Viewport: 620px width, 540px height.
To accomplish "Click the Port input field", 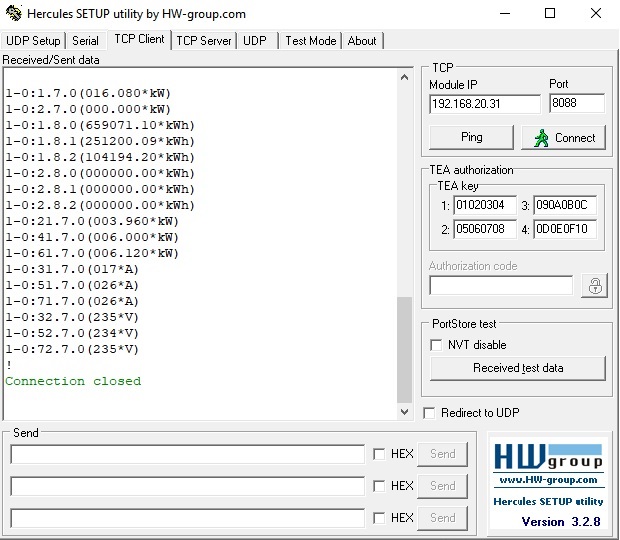I will 577,103.
